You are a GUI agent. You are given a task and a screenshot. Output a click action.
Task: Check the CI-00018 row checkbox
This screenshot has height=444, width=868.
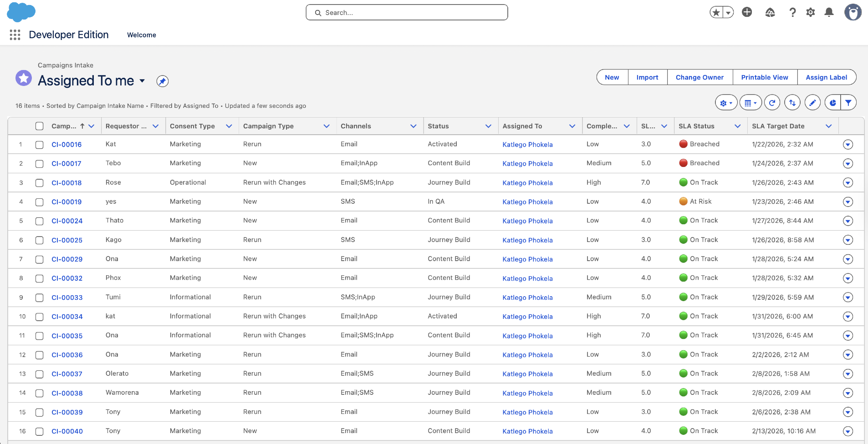point(40,183)
